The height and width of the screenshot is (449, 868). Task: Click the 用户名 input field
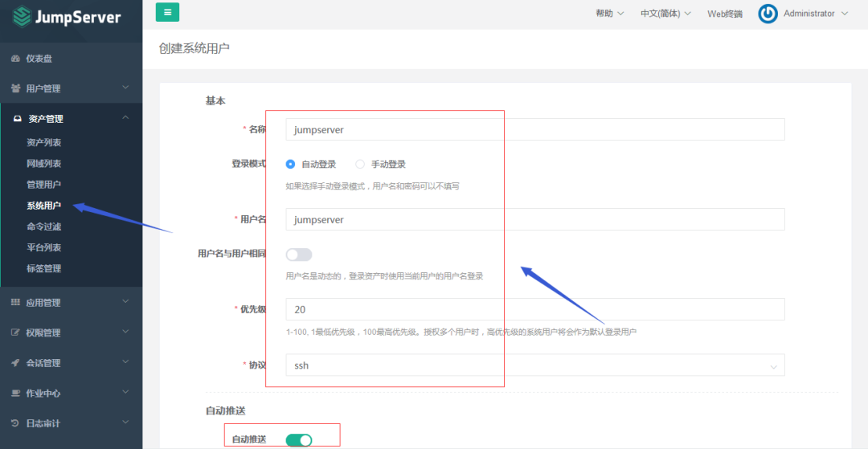coord(535,219)
